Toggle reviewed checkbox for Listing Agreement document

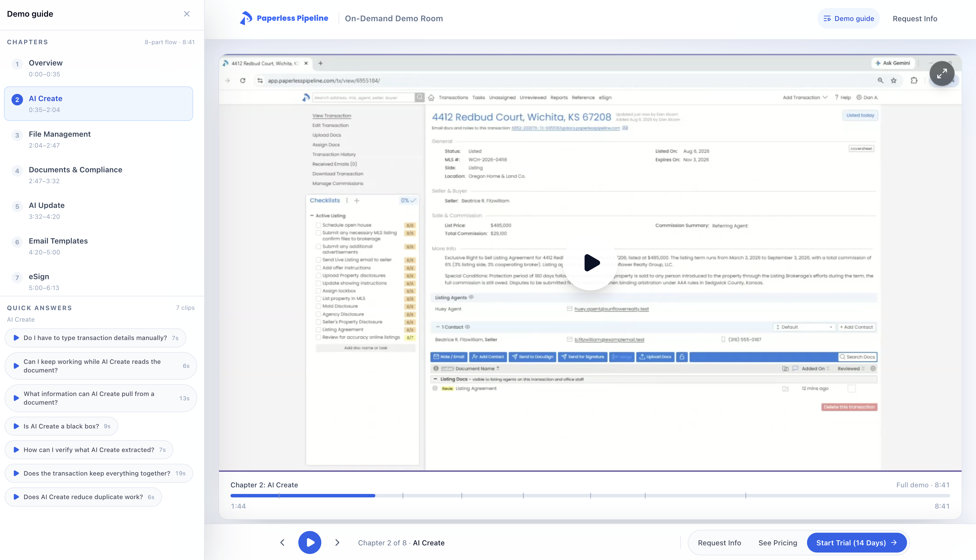tap(852, 389)
